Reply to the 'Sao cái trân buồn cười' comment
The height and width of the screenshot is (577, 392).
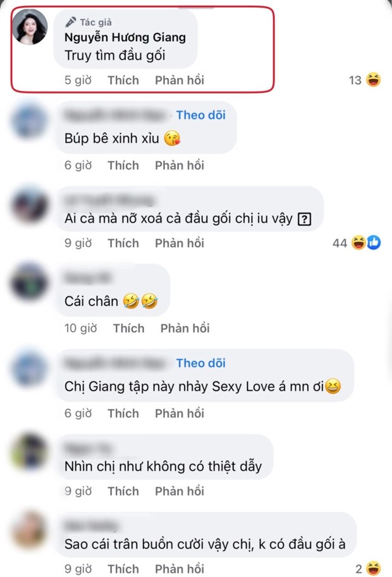(180, 569)
